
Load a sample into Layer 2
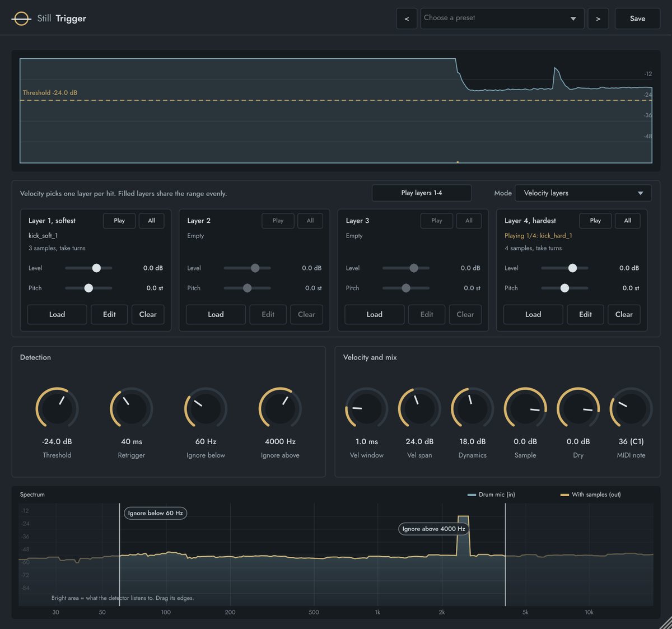[216, 314]
